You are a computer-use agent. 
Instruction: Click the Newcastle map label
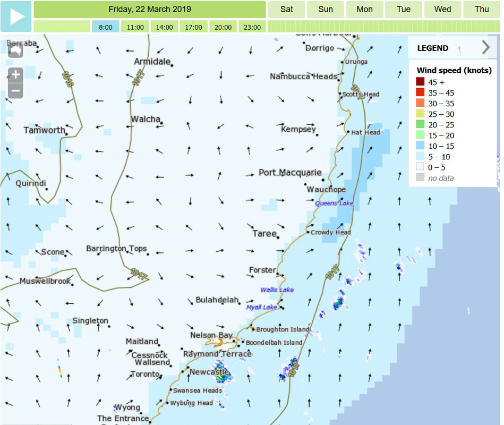pyautogui.click(x=209, y=372)
